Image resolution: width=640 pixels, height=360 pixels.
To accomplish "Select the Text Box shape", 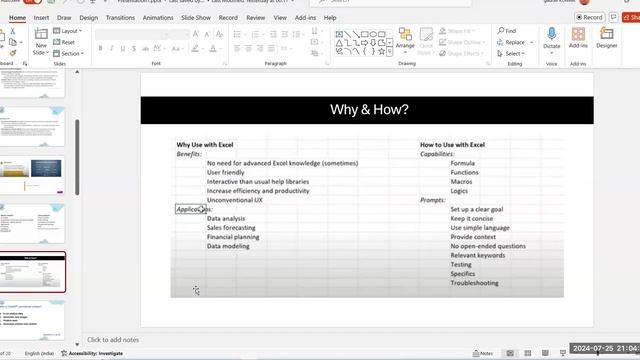I will point(339,34).
